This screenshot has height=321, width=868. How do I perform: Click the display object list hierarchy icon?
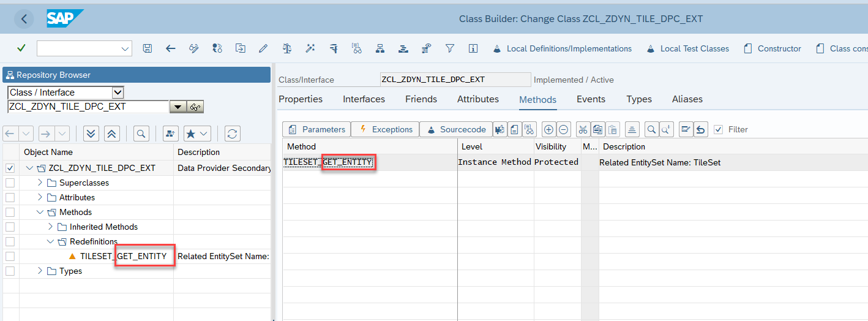click(x=171, y=134)
